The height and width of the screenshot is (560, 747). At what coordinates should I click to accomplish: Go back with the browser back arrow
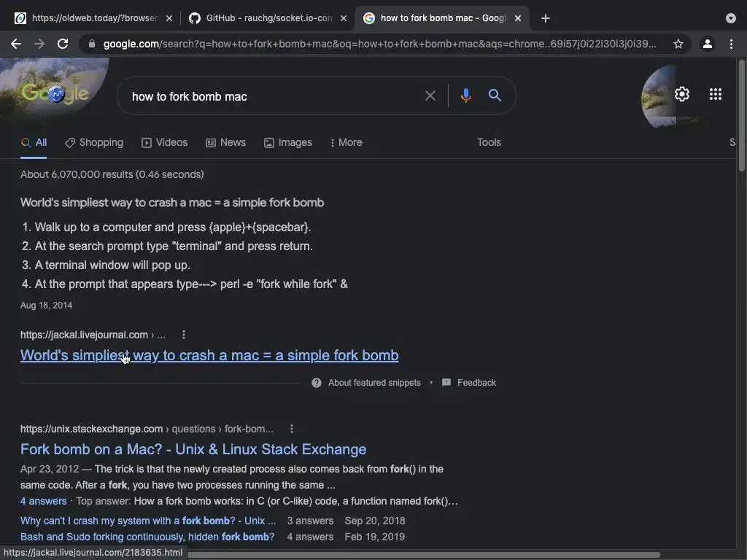pyautogui.click(x=16, y=44)
